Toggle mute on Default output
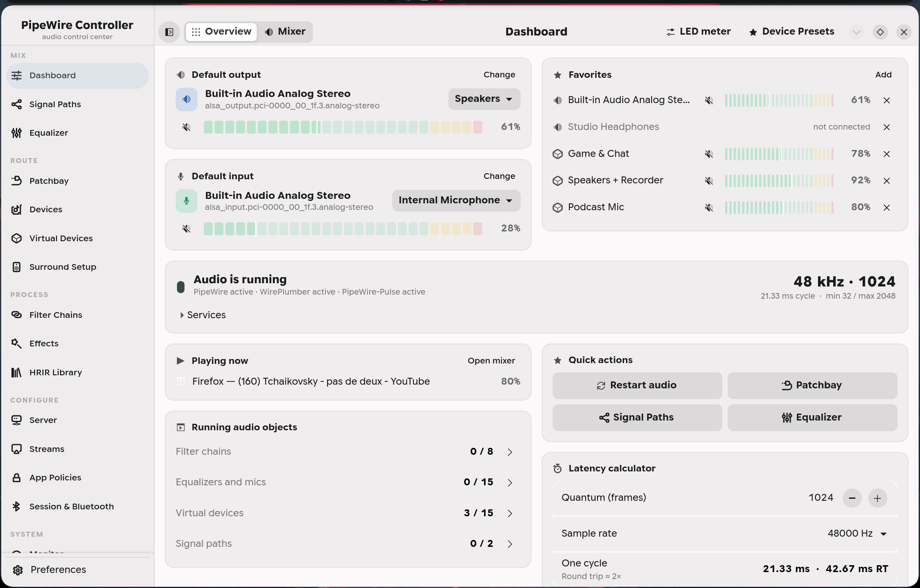This screenshot has width=920, height=588. 186,127
